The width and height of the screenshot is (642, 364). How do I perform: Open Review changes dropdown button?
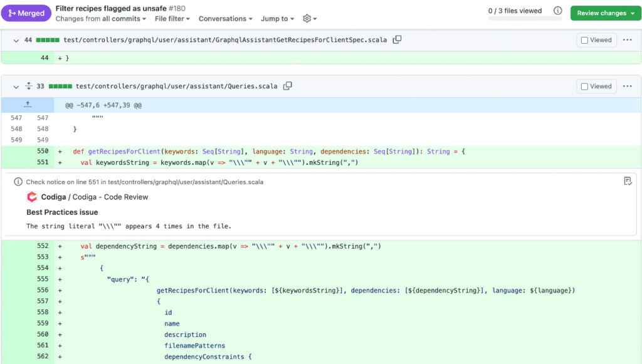point(606,13)
